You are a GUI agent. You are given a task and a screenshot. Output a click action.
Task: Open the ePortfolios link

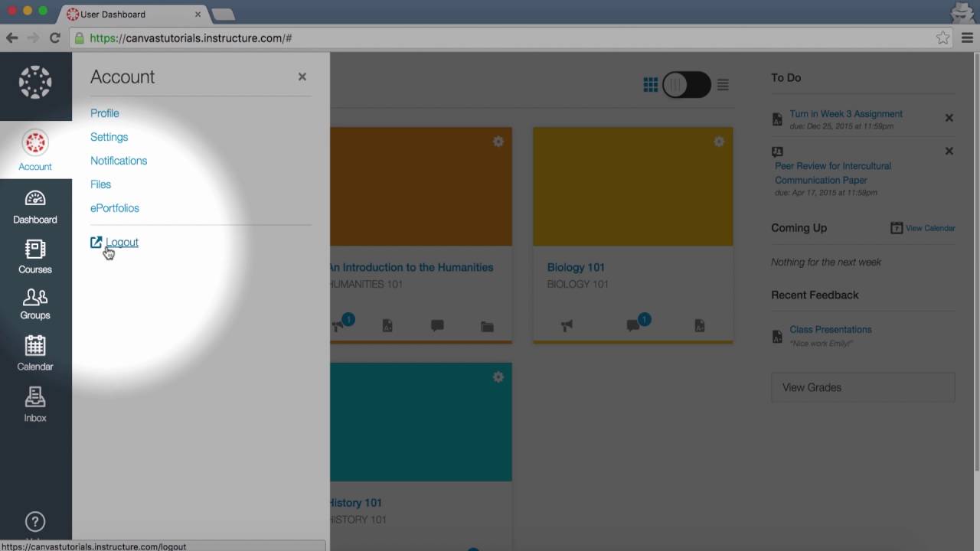[x=115, y=208]
